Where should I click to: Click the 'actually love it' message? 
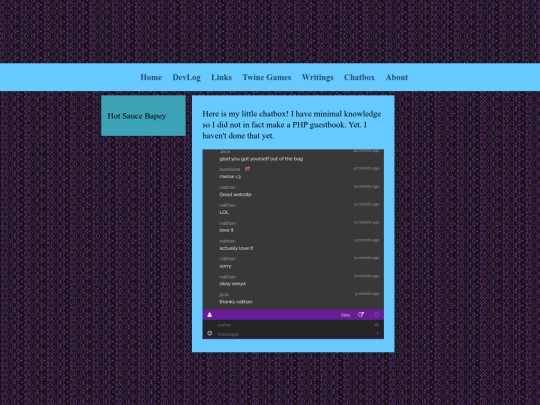tap(236, 248)
